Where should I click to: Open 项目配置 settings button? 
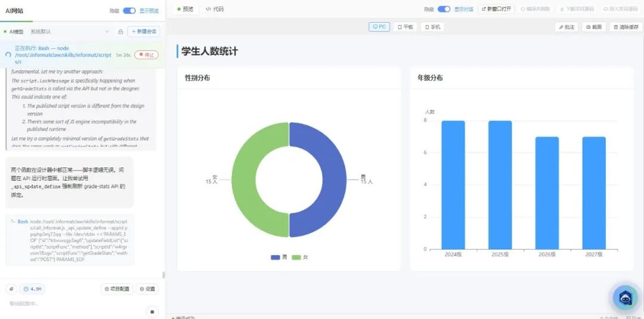pyautogui.click(x=117, y=289)
